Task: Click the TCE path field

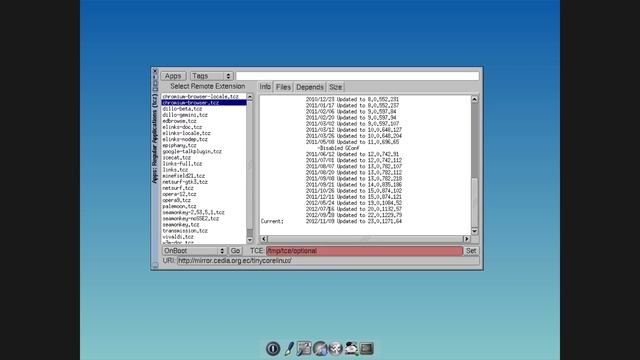Action: (364, 251)
